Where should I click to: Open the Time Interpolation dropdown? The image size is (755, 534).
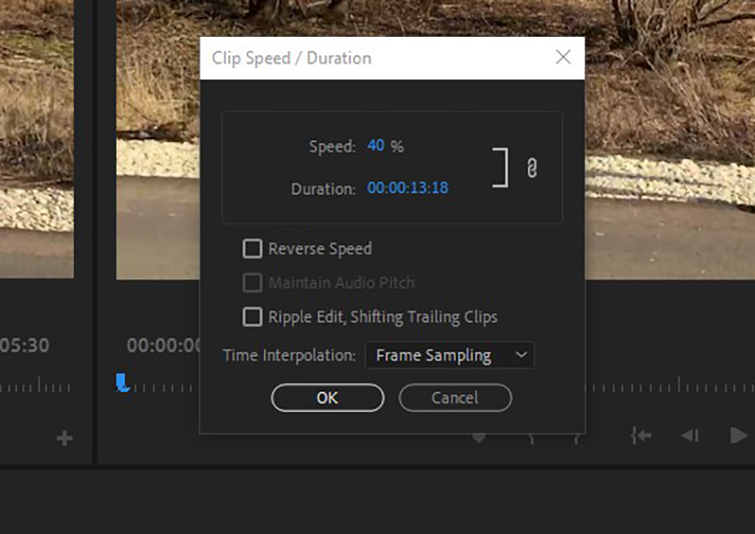450,355
